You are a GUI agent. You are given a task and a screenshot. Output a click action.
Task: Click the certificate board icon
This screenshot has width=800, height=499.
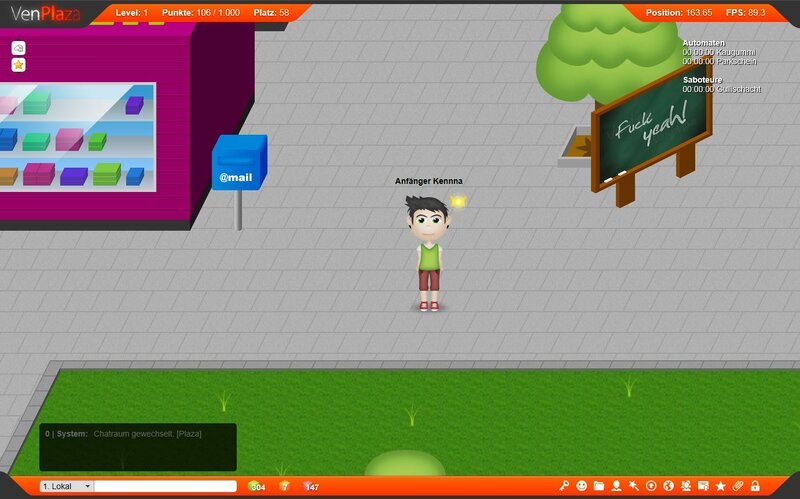click(703, 485)
